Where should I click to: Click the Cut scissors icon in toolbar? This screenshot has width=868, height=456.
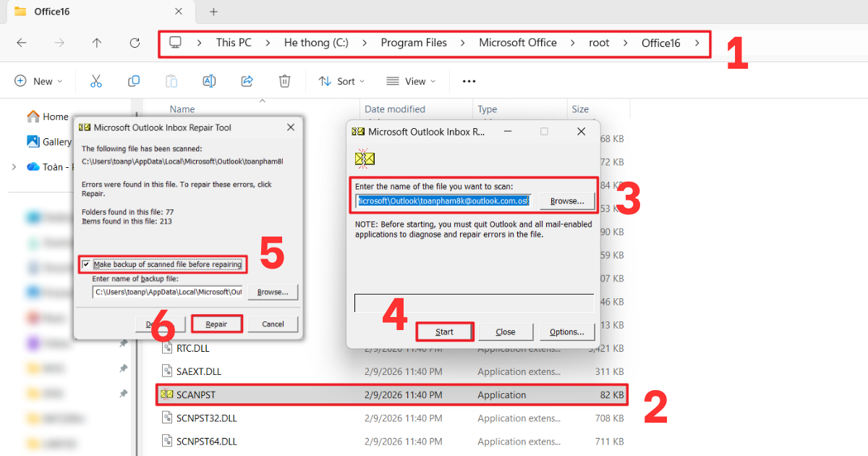coord(95,81)
